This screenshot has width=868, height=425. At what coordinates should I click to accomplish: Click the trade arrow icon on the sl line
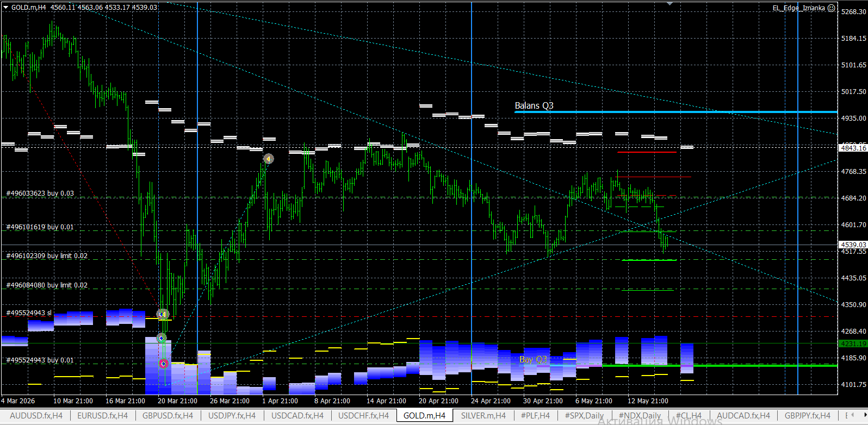[163, 314]
